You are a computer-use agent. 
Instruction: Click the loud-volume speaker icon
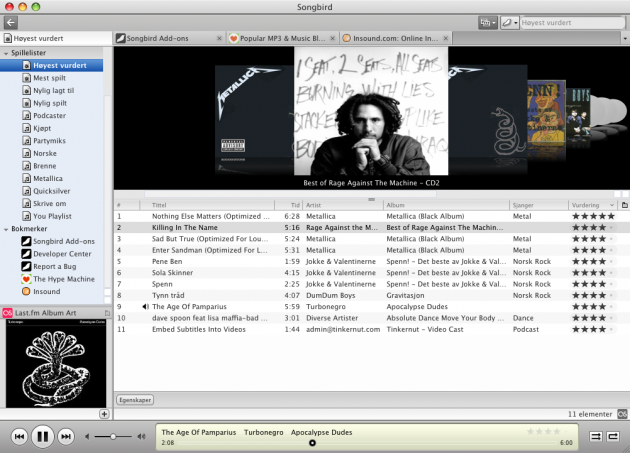click(141, 436)
